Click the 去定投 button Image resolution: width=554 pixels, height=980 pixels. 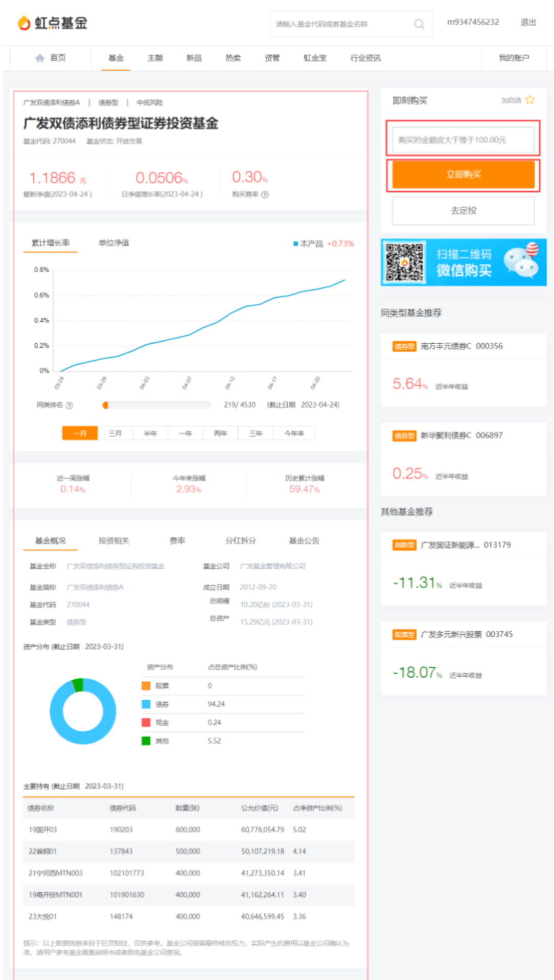click(463, 210)
